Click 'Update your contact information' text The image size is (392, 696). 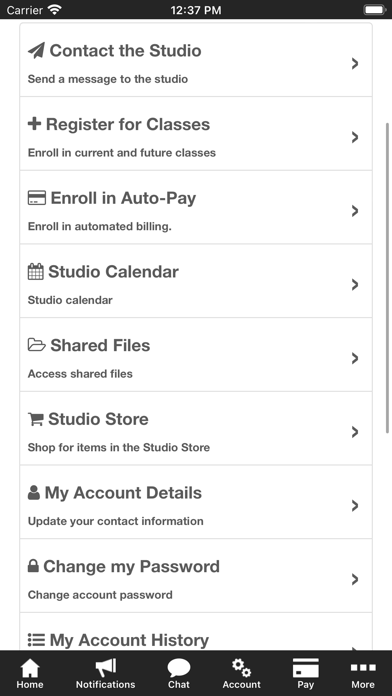(x=115, y=521)
